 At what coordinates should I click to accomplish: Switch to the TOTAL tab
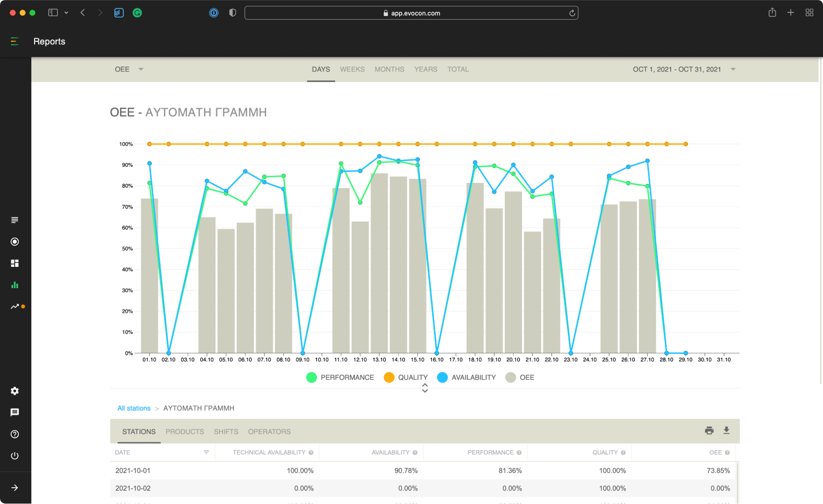click(458, 69)
